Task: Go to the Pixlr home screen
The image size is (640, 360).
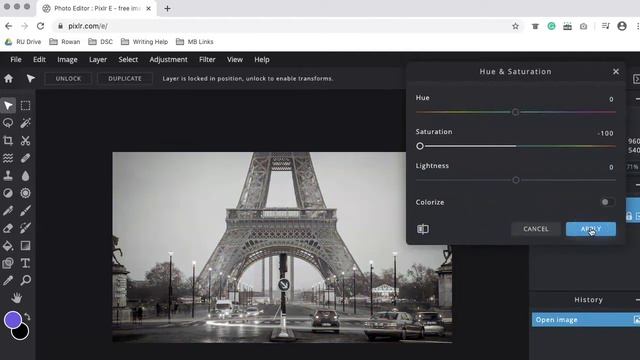Action: [9, 78]
